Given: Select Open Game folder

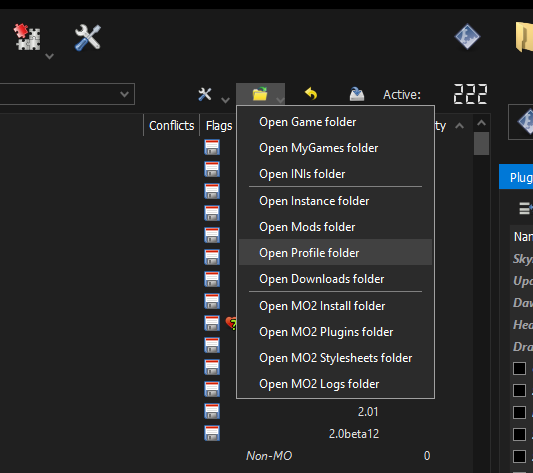Looking at the screenshot, I should click(x=336, y=122).
